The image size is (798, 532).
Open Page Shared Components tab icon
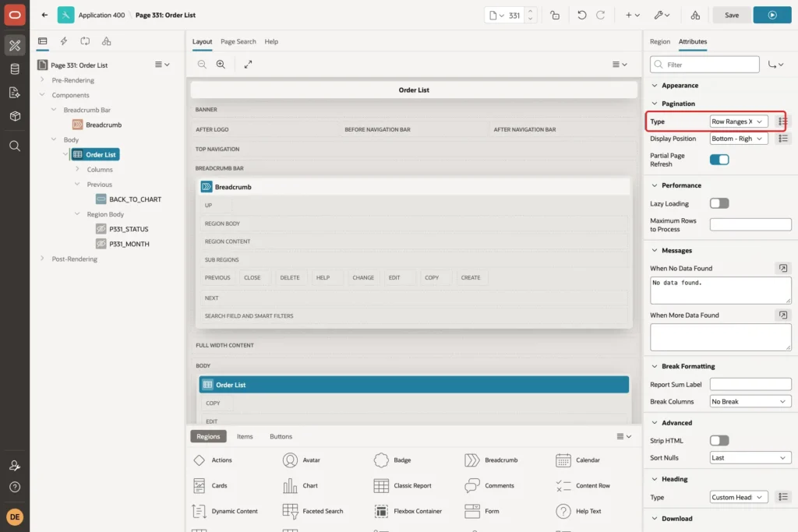(106, 41)
